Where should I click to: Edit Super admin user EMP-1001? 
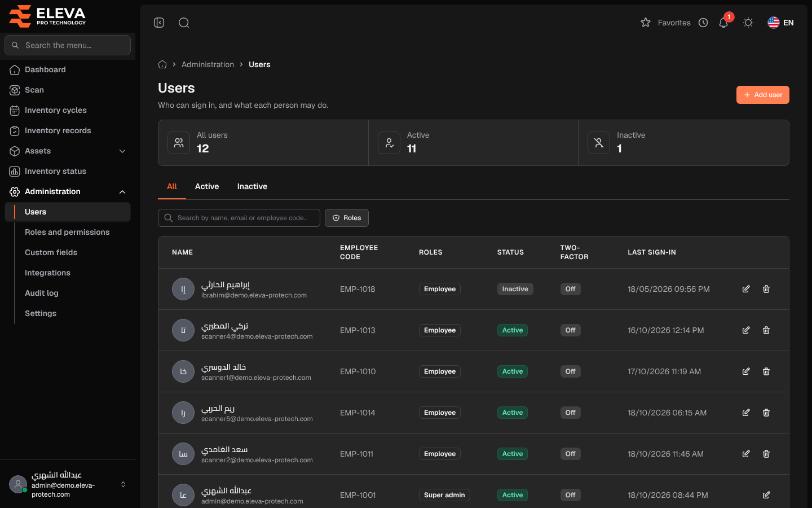(766, 495)
